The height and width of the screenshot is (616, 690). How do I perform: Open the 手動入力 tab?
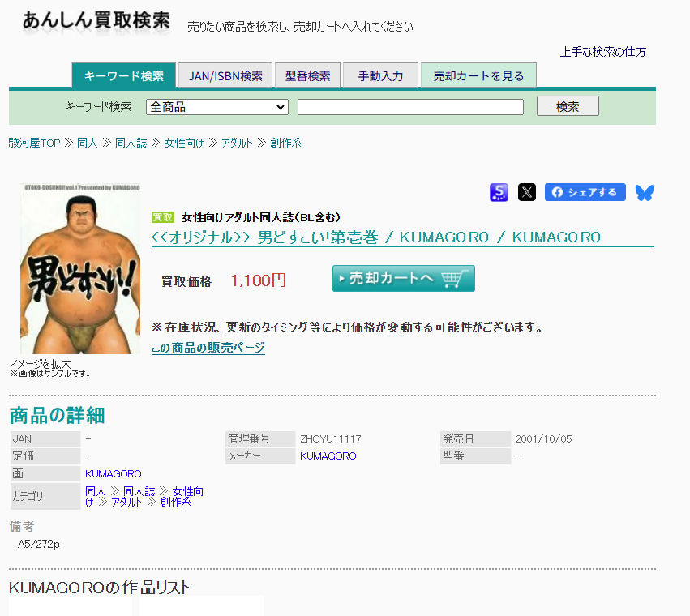coord(379,75)
